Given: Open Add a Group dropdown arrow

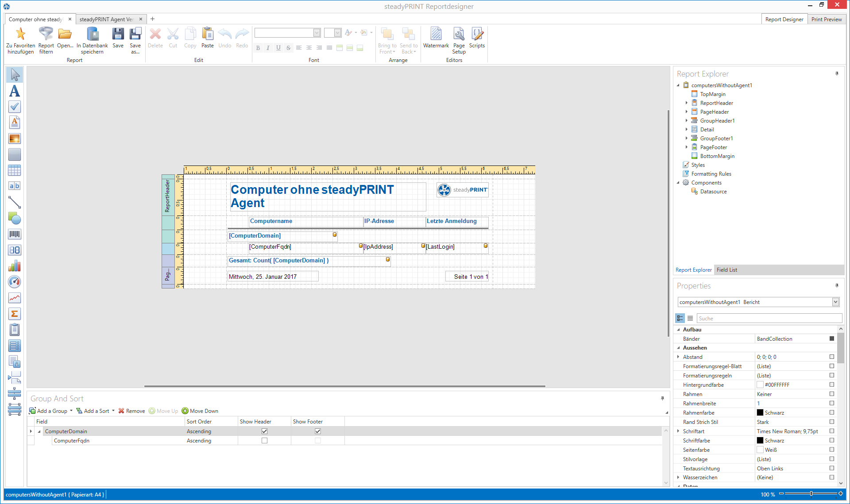Looking at the screenshot, I should pyautogui.click(x=71, y=411).
